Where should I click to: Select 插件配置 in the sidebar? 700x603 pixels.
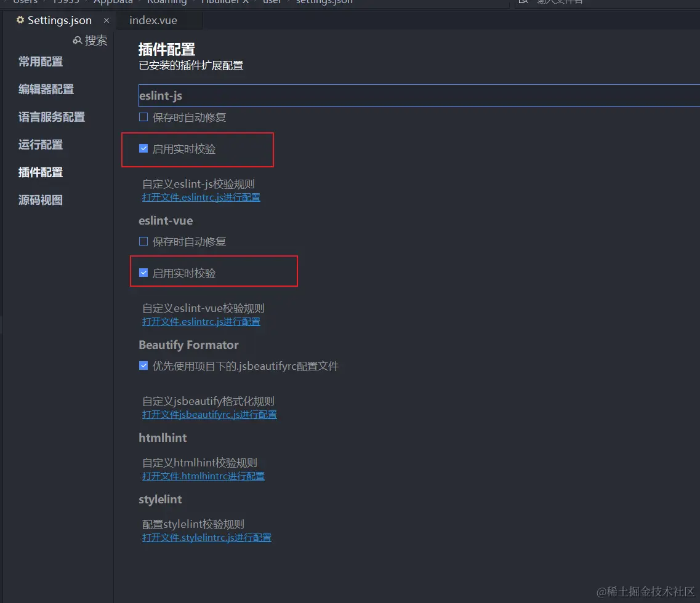pyautogui.click(x=41, y=172)
